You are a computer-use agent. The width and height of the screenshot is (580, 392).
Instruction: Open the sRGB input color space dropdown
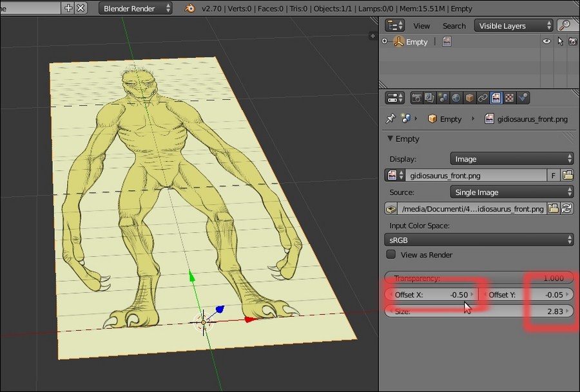point(479,240)
